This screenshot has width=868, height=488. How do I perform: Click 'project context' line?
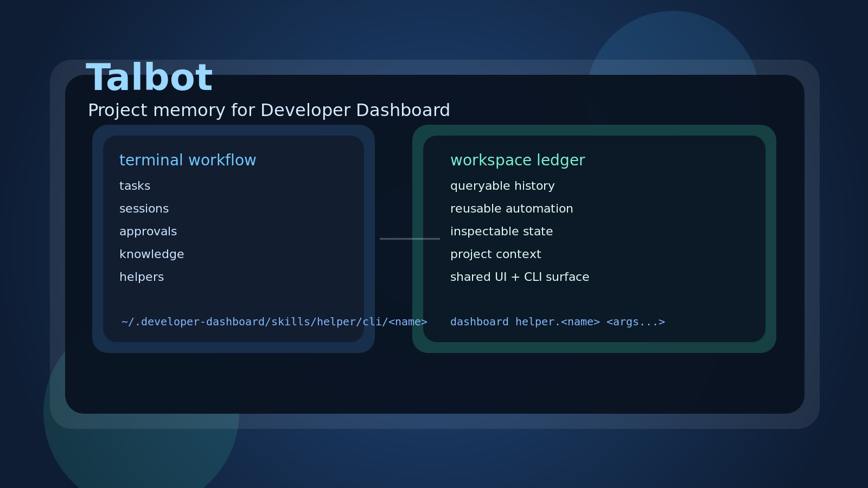pyautogui.click(x=495, y=254)
